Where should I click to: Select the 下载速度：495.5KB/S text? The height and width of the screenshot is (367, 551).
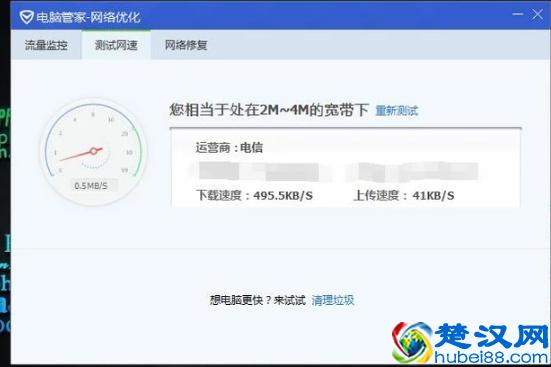(254, 195)
